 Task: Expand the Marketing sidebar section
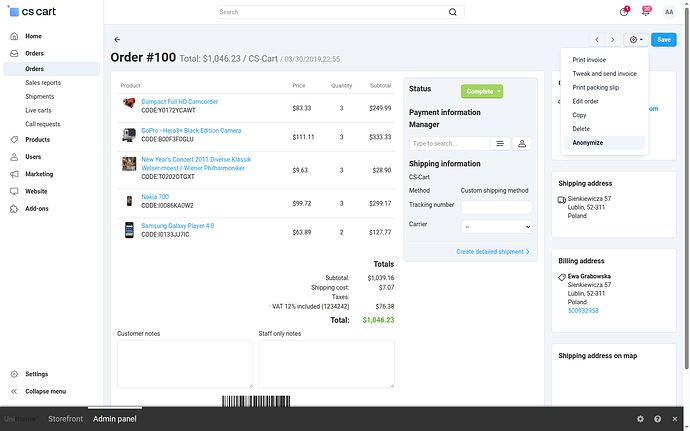click(x=39, y=174)
